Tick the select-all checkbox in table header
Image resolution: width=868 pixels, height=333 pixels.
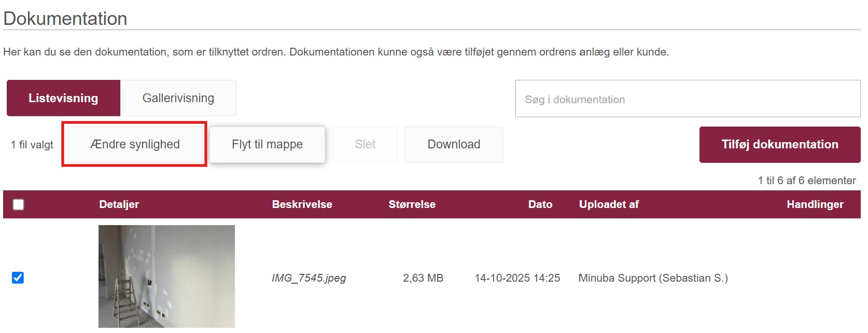click(x=18, y=204)
